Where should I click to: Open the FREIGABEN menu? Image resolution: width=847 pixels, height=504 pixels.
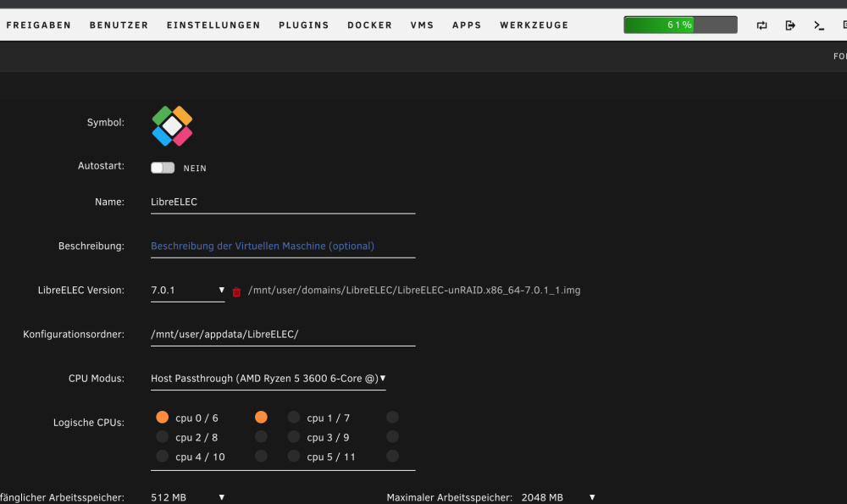39,25
